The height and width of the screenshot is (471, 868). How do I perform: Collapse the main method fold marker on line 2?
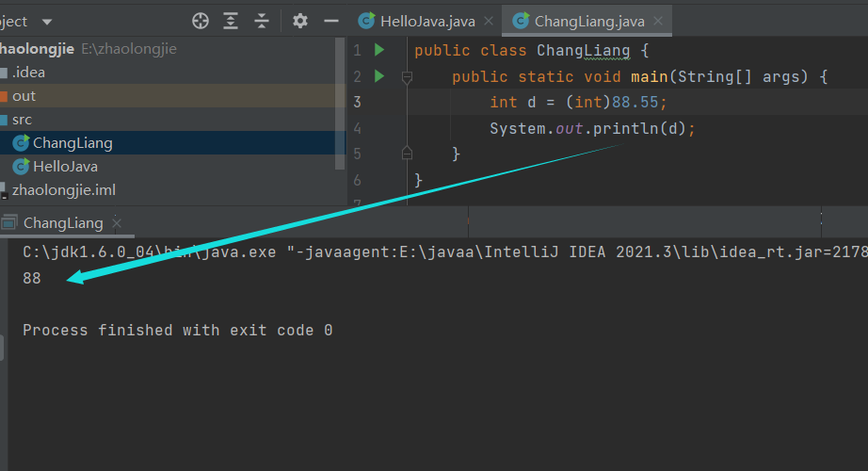[x=407, y=77]
